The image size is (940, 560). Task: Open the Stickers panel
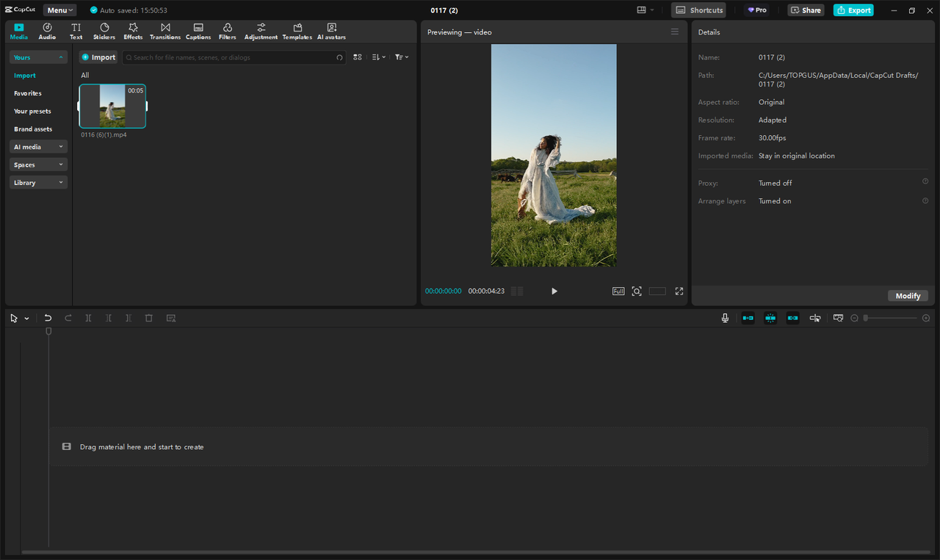(104, 30)
